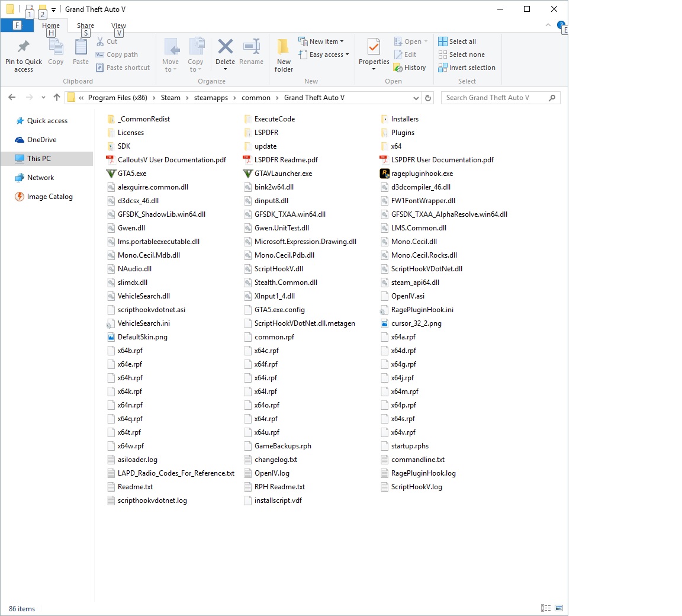
Task: Click the refresh icon beside the address bar
Action: tap(428, 98)
